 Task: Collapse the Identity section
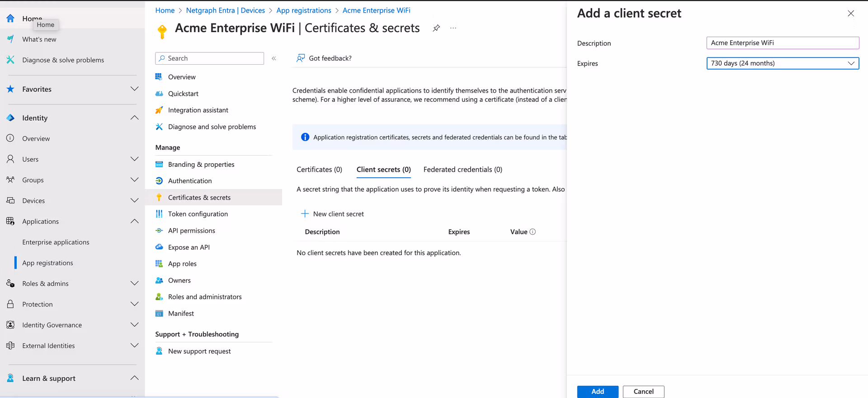pos(134,118)
